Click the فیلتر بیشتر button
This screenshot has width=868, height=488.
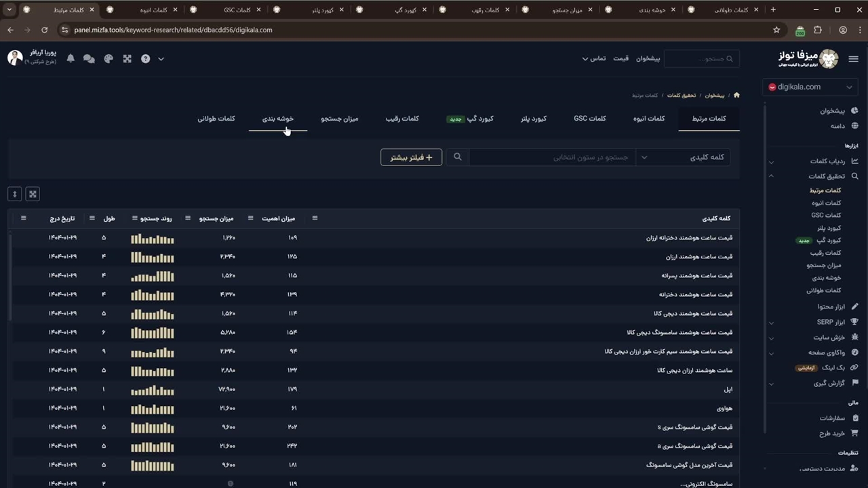[x=411, y=157]
